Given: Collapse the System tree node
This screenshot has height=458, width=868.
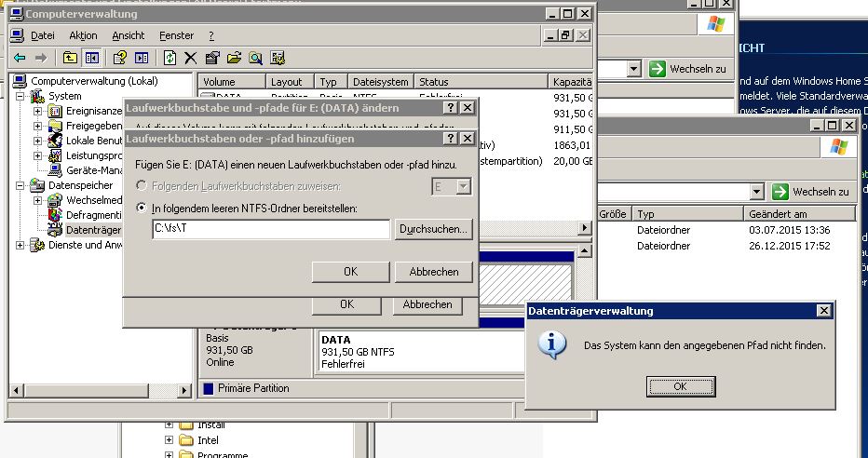Looking at the screenshot, I should coord(20,96).
